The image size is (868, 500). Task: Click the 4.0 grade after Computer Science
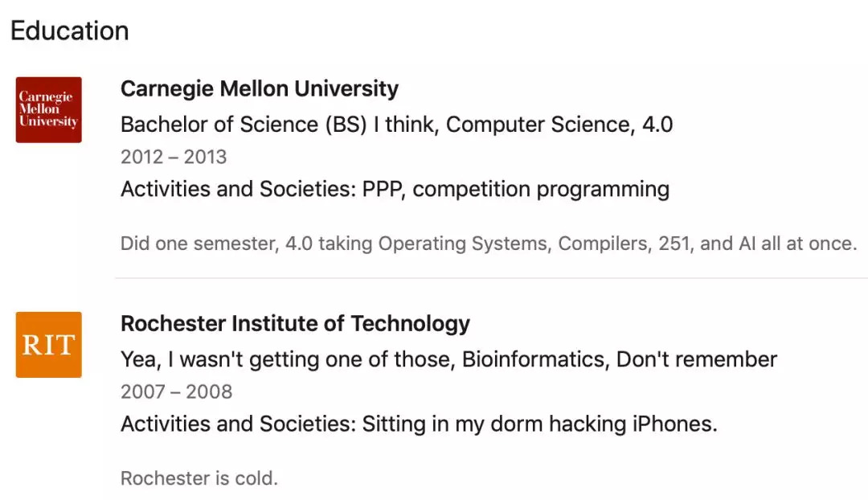click(657, 125)
